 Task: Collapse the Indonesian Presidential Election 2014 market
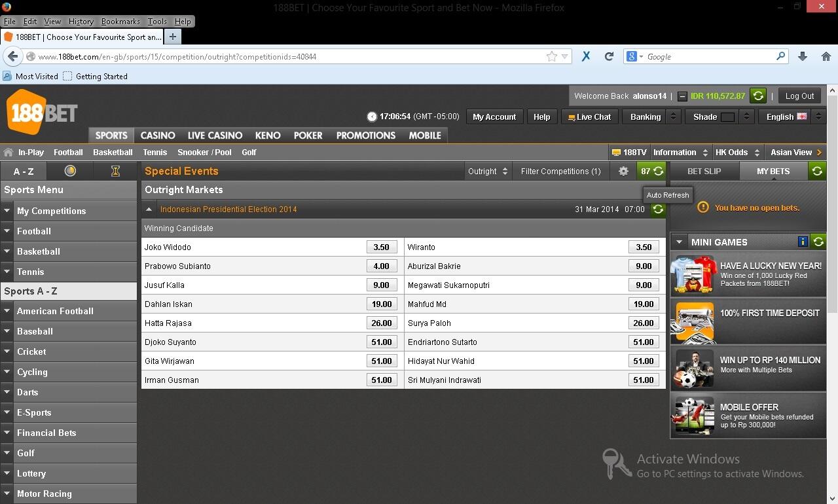click(149, 209)
